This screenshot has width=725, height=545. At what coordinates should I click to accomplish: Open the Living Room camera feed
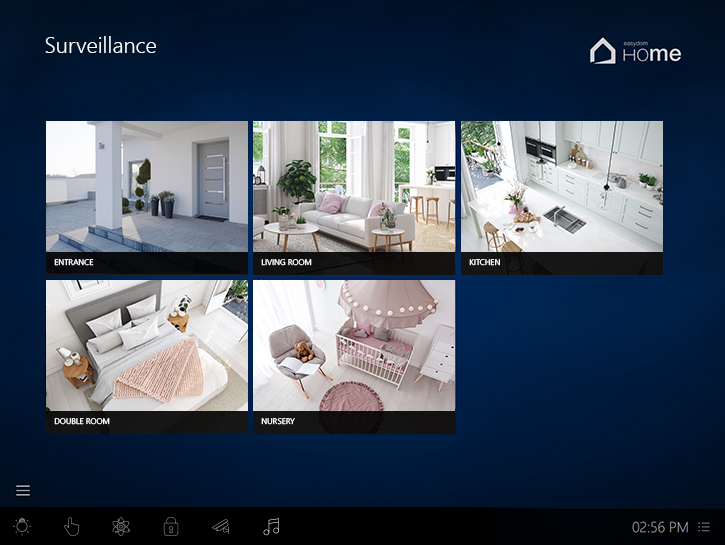click(x=354, y=197)
